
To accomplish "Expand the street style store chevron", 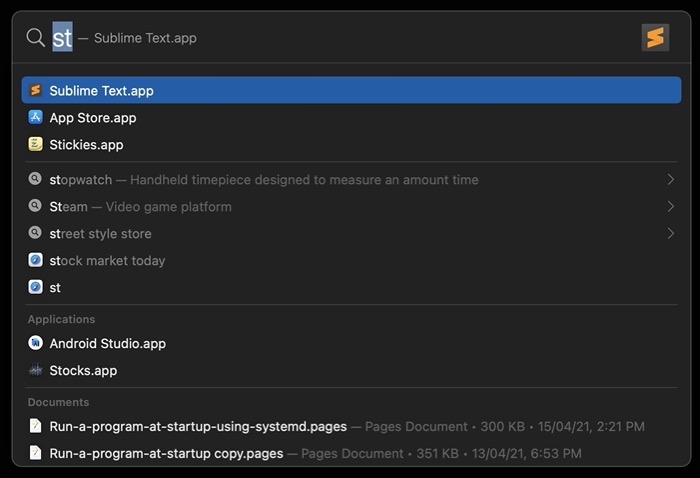I will pyautogui.click(x=670, y=234).
